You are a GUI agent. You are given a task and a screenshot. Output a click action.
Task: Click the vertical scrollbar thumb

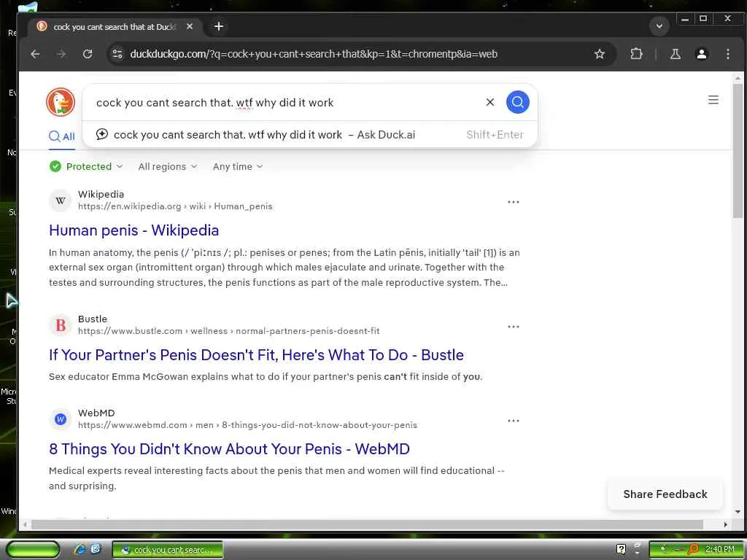coord(738,150)
